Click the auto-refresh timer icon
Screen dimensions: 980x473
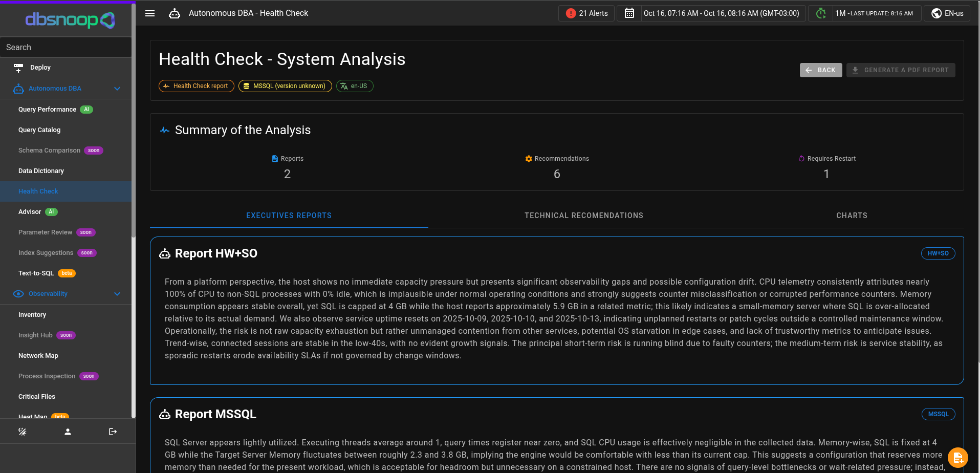click(x=821, y=13)
